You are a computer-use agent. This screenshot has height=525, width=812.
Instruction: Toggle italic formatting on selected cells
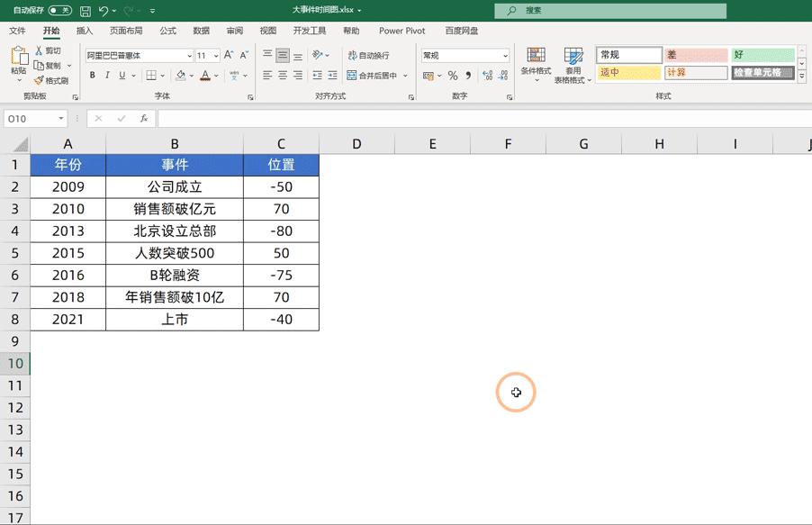[107, 75]
